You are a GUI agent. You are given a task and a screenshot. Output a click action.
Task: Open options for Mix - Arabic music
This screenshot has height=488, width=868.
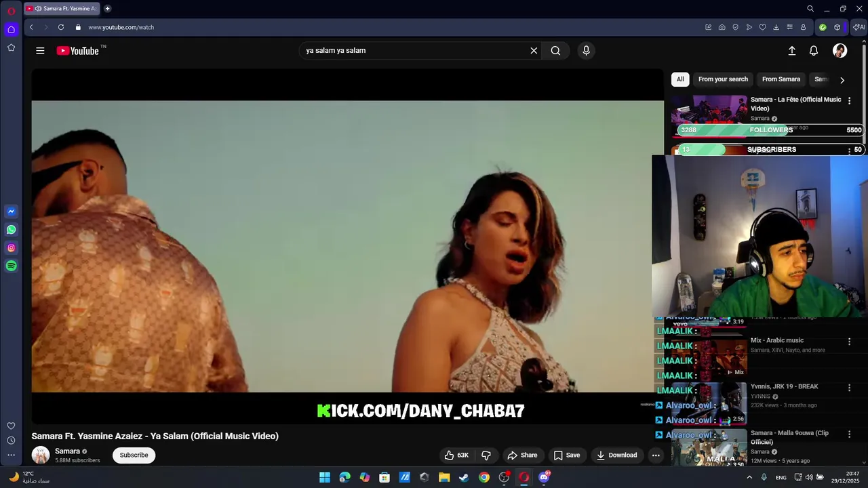pyautogui.click(x=849, y=342)
